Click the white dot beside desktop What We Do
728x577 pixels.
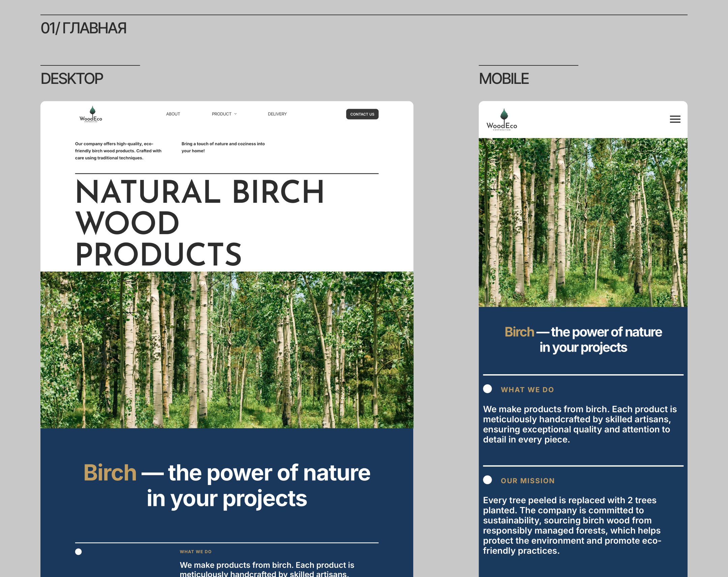coord(78,552)
